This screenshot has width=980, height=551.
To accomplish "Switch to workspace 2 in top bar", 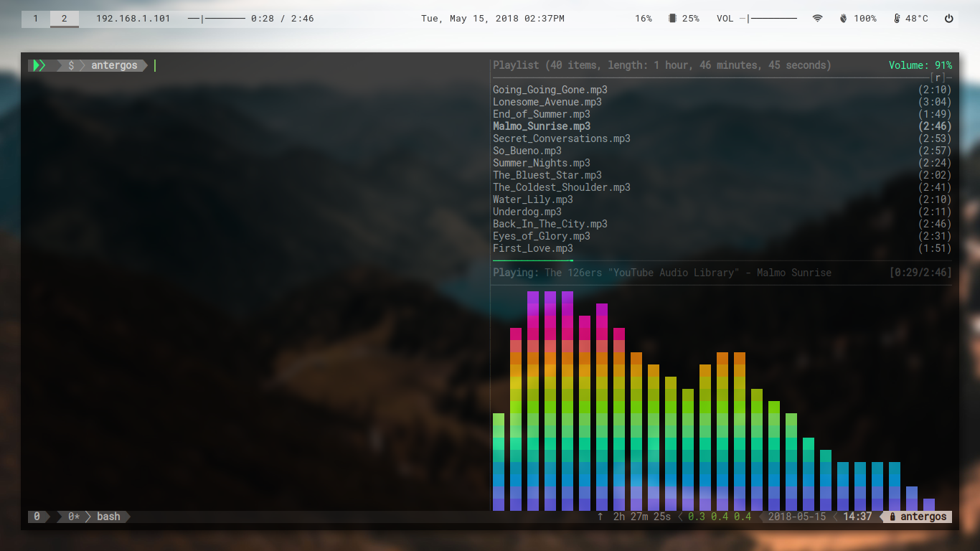I will pos(65,19).
